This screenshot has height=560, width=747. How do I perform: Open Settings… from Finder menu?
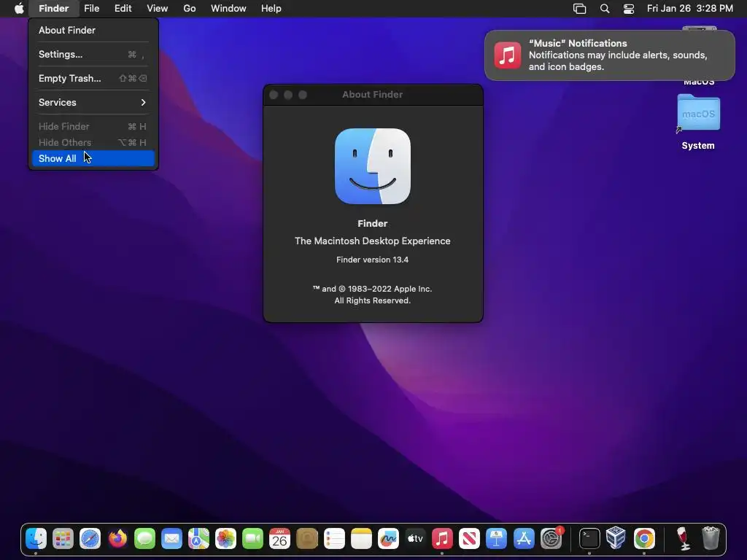pos(93,54)
